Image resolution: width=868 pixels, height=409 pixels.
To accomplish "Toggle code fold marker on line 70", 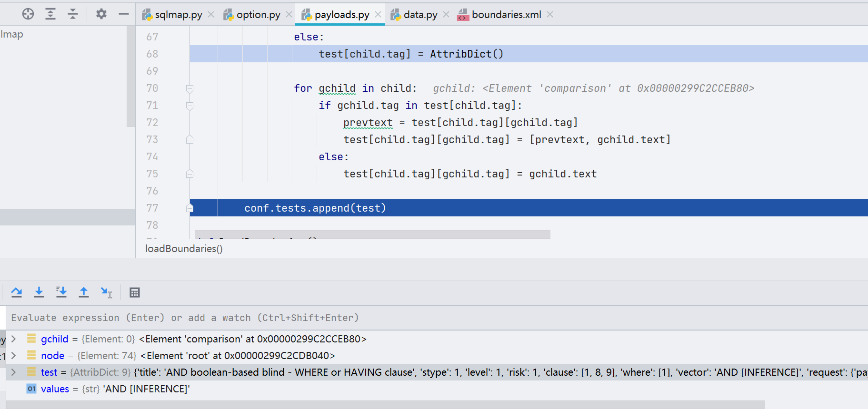I will point(190,88).
